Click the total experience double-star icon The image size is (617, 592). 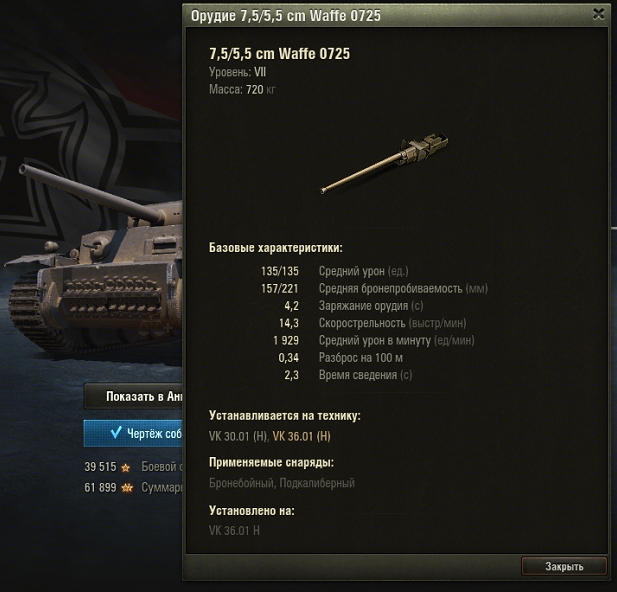click(x=127, y=488)
